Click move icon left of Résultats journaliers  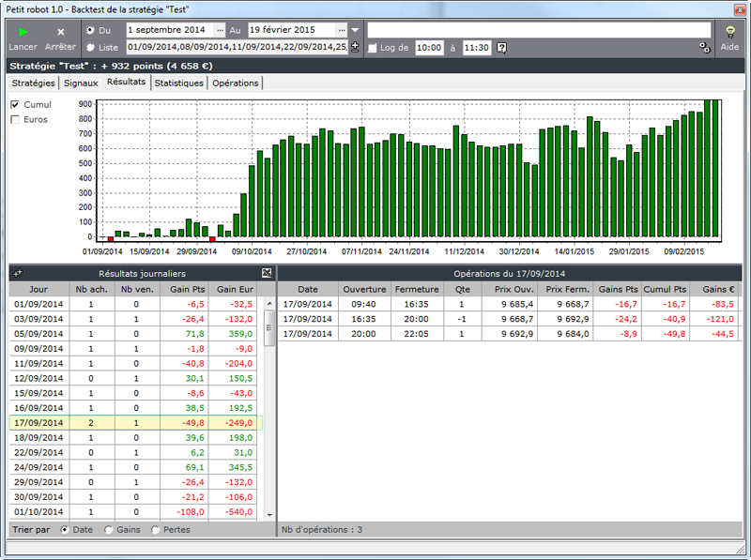18,273
